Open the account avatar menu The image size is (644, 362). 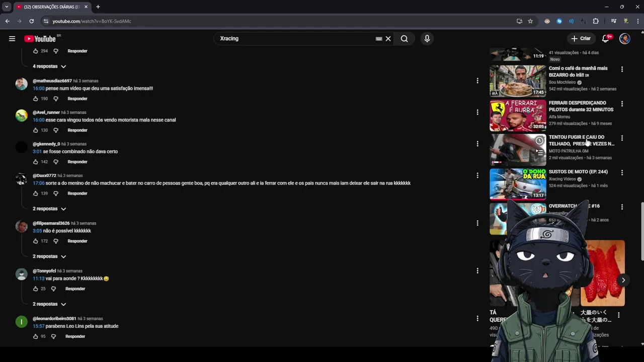[x=625, y=39]
